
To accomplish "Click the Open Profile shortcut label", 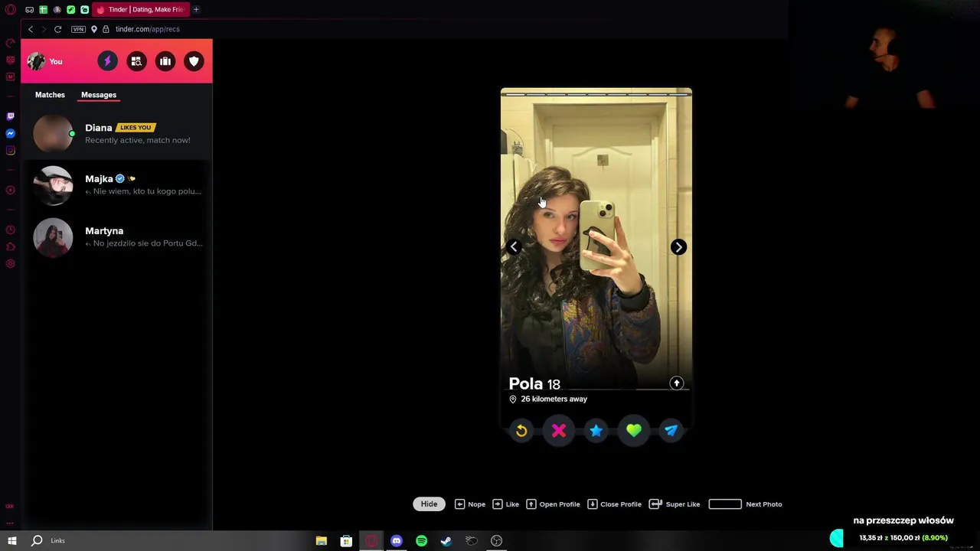I will [553, 504].
